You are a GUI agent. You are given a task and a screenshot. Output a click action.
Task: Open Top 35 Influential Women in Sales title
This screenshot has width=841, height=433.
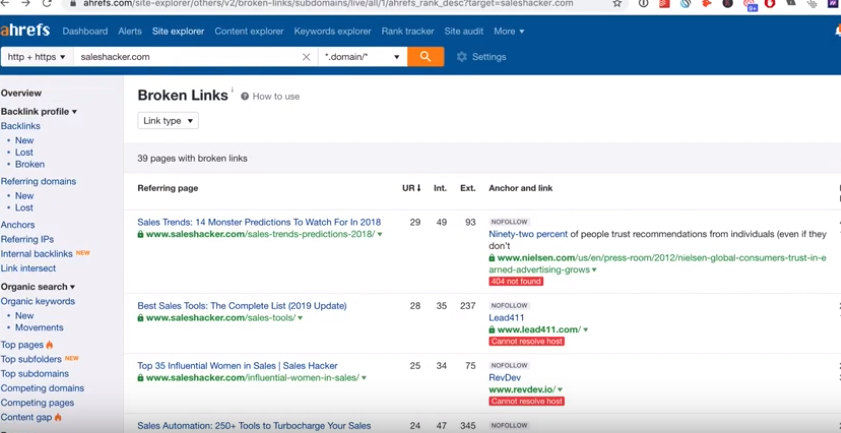pyautogui.click(x=238, y=366)
